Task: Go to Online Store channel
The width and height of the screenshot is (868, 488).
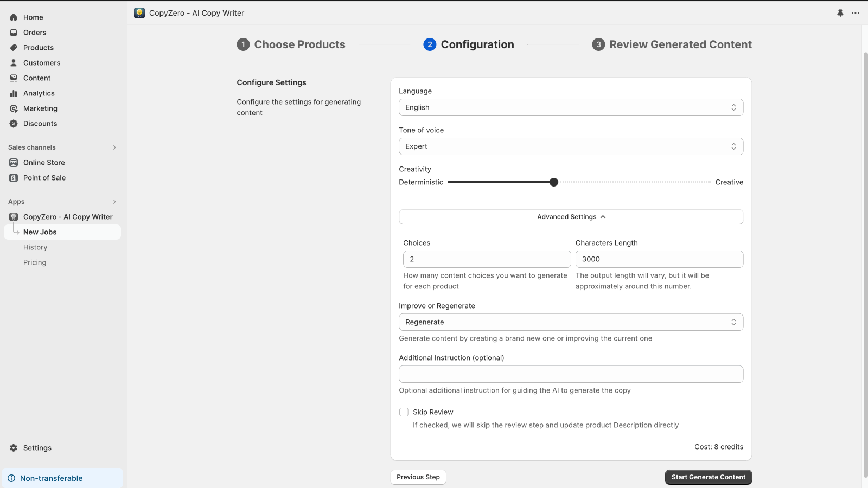Action: coord(43,162)
